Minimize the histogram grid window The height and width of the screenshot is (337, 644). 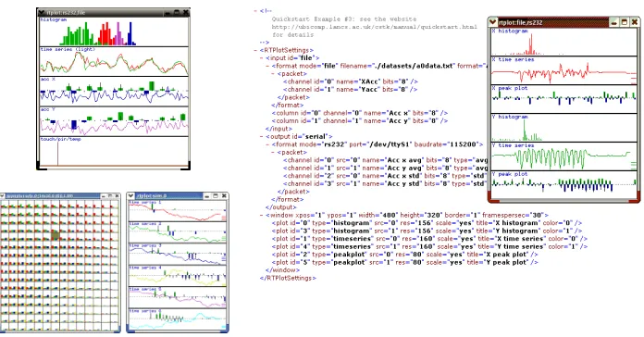pos(103,196)
